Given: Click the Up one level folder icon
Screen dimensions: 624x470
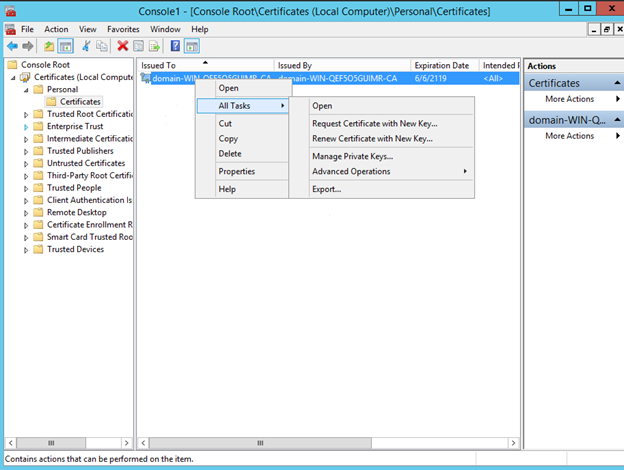Looking at the screenshot, I should [x=49, y=46].
